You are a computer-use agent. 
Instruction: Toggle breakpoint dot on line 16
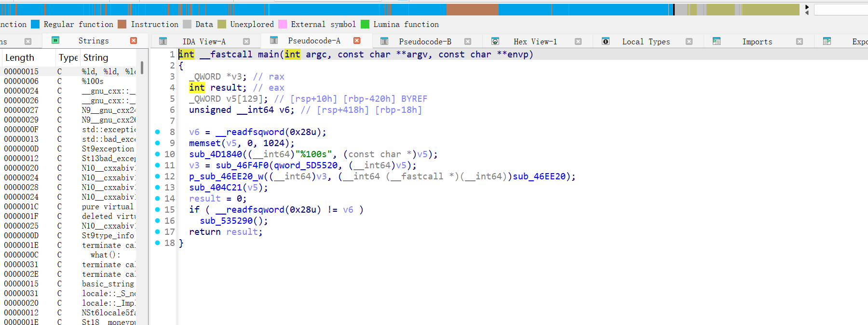pos(158,220)
